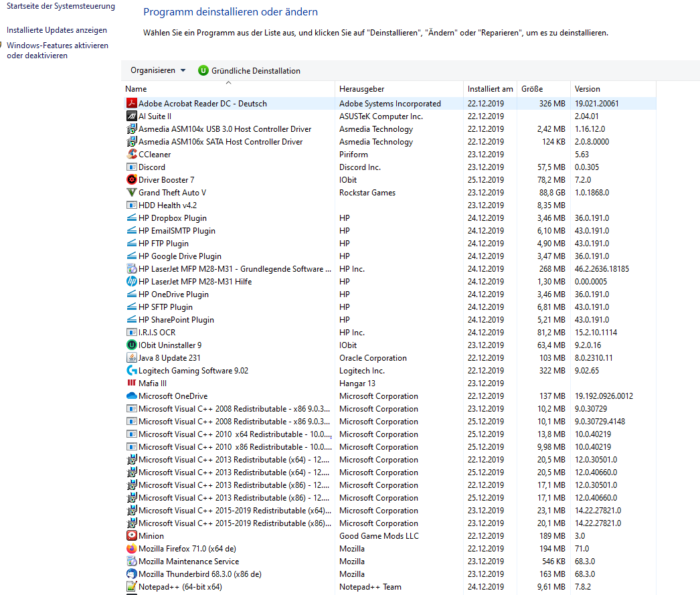This screenshot has width=700, height=595.
Task: Click the Piriform publisher cell
Action: pyautogui.click(x=353, y=154)
